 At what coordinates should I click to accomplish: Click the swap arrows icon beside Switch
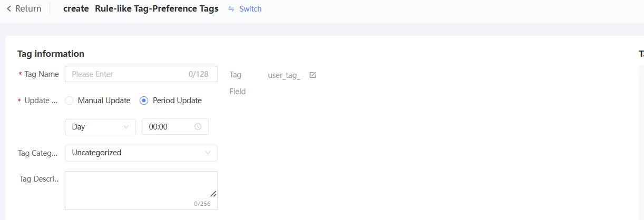(231, 9)
